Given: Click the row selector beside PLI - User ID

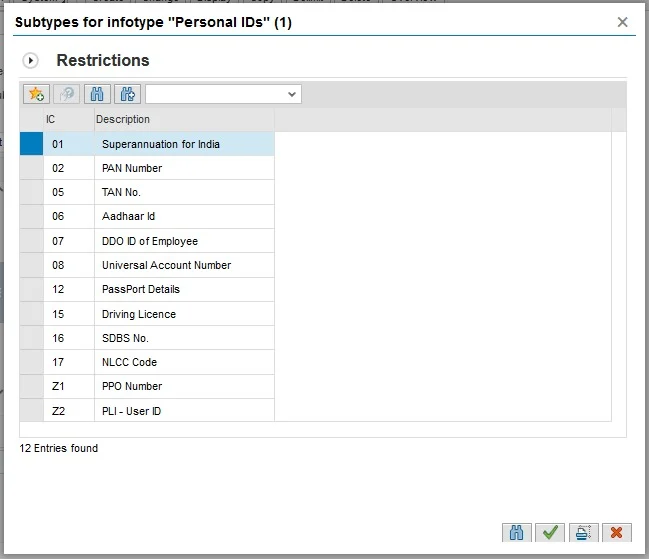Looking at the screenshot, I should tap(31, 411).
